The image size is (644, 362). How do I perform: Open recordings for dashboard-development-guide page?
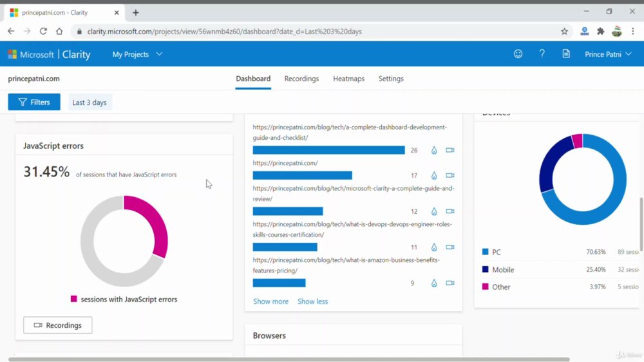pyautogui.click(x=450, y=150)
